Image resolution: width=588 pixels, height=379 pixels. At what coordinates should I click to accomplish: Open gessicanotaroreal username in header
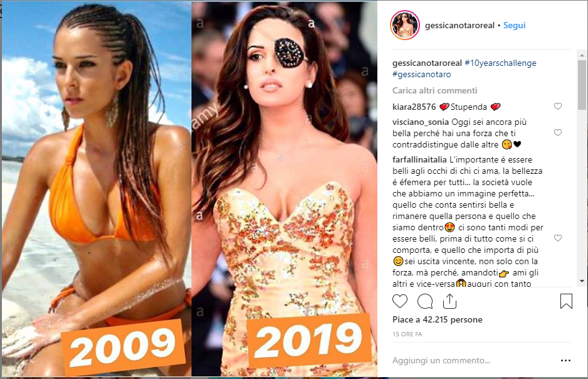point(459,25)
